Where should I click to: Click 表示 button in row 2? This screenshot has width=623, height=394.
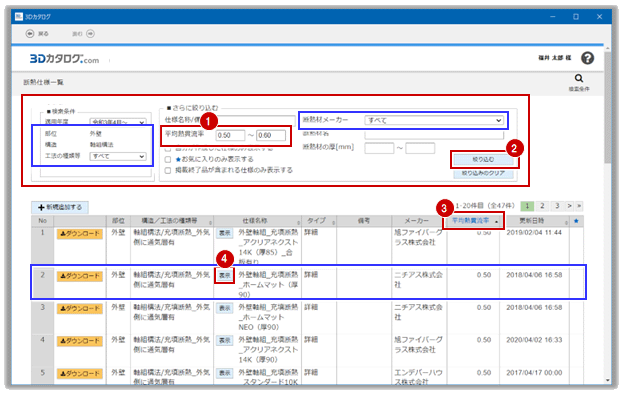tap(225, 275)
